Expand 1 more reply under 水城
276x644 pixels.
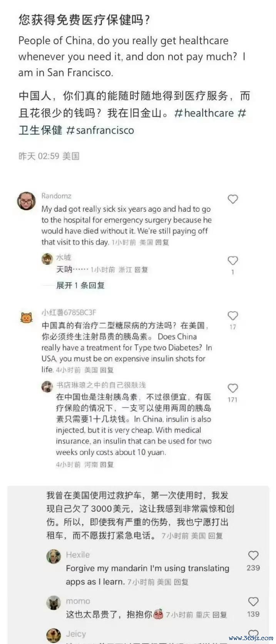click(80, 285)
